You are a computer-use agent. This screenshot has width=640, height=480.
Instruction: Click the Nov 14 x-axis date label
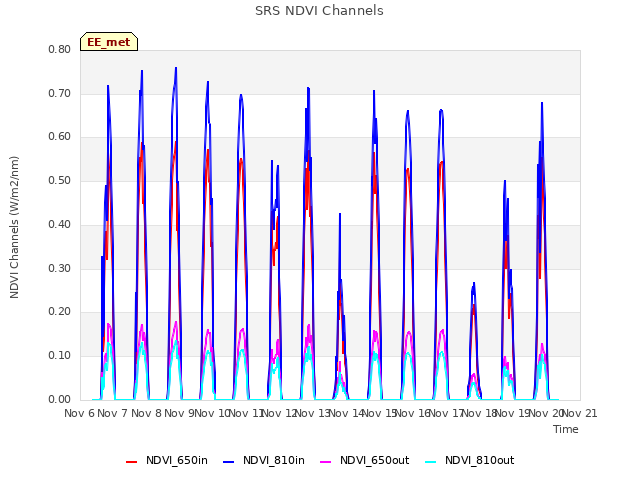click(x=346, y=413)
